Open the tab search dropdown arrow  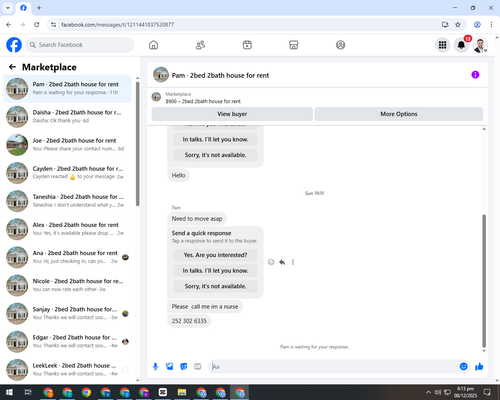point(8,8)
